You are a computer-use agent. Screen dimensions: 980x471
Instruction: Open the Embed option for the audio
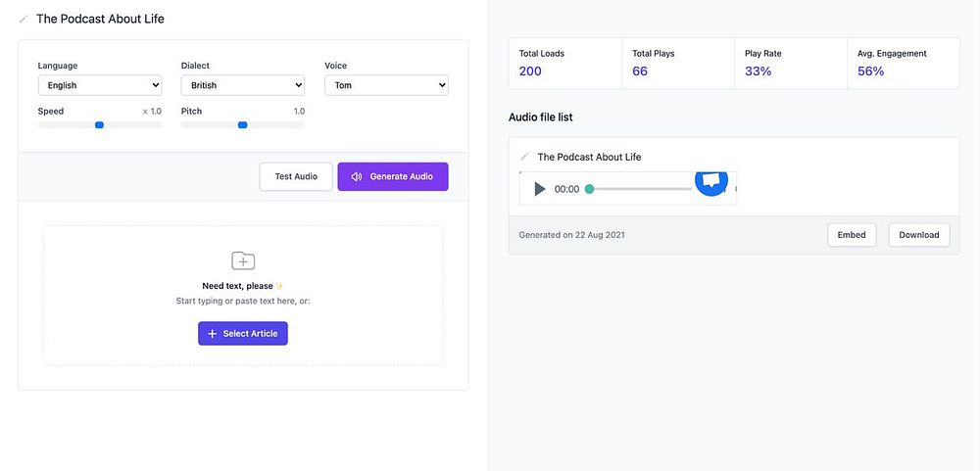[x=852, y=235]
